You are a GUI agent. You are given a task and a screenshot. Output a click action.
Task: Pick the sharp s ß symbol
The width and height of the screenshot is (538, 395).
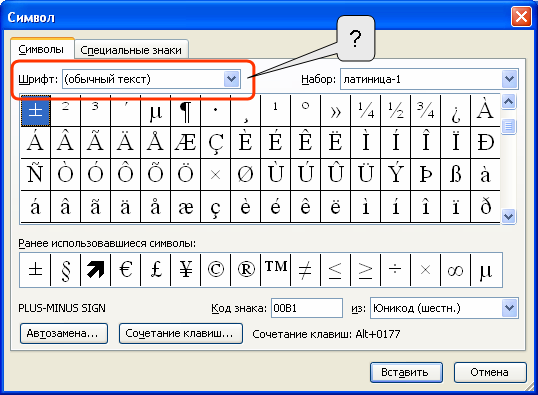(456, 174)
